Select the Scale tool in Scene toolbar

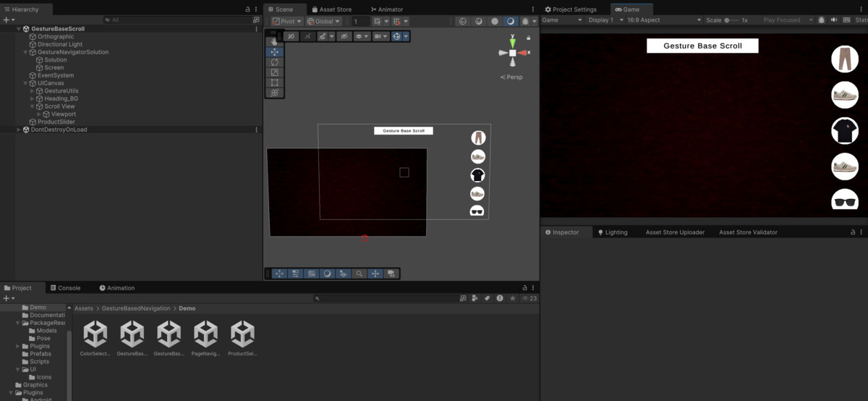(274, 72)
